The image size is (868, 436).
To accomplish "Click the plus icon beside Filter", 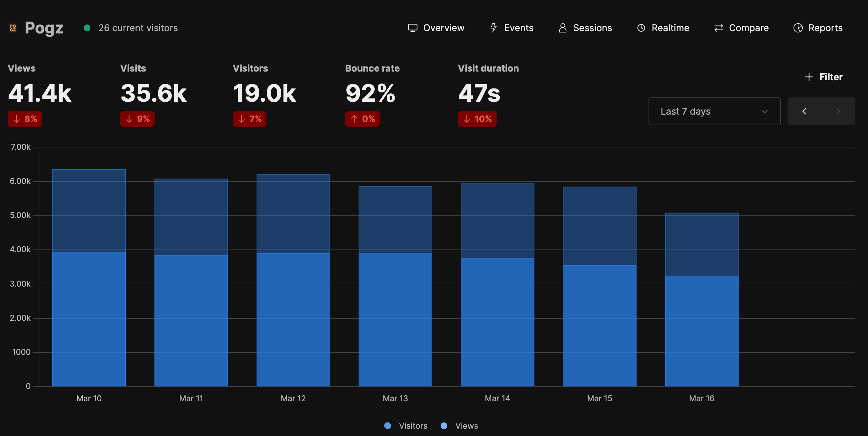I will (809, 77).
